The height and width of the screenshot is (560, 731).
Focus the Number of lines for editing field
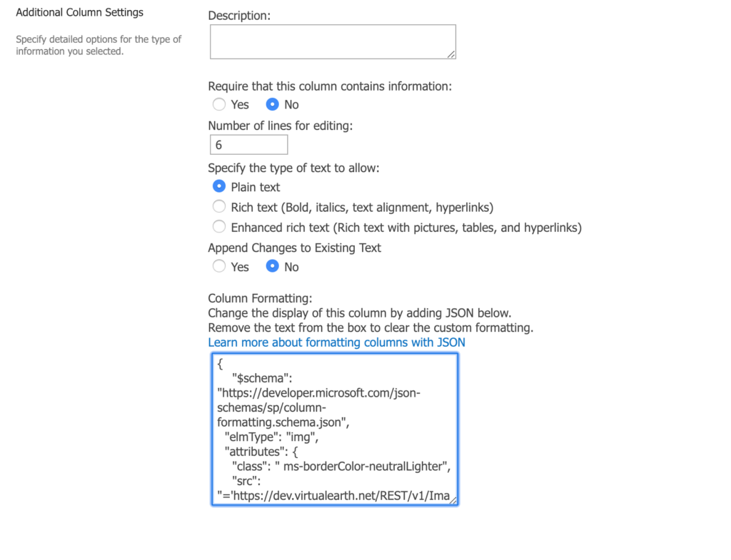pos(249,145)
